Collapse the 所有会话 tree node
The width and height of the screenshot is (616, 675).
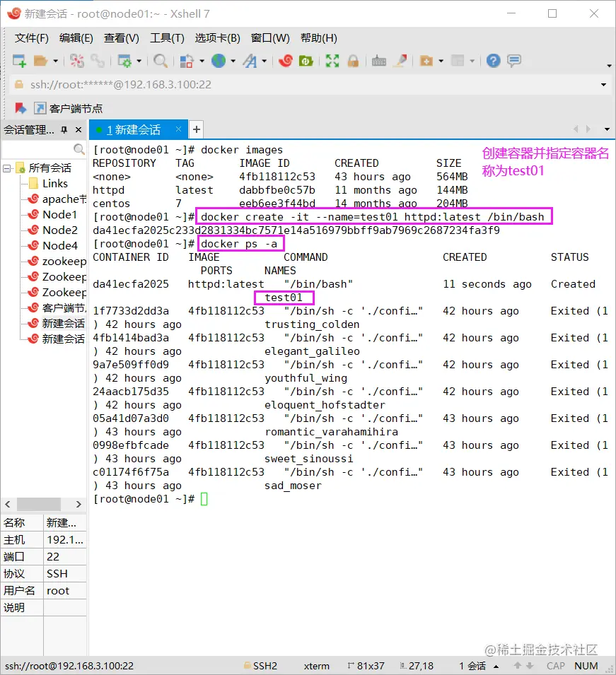(x=7, y=168)
